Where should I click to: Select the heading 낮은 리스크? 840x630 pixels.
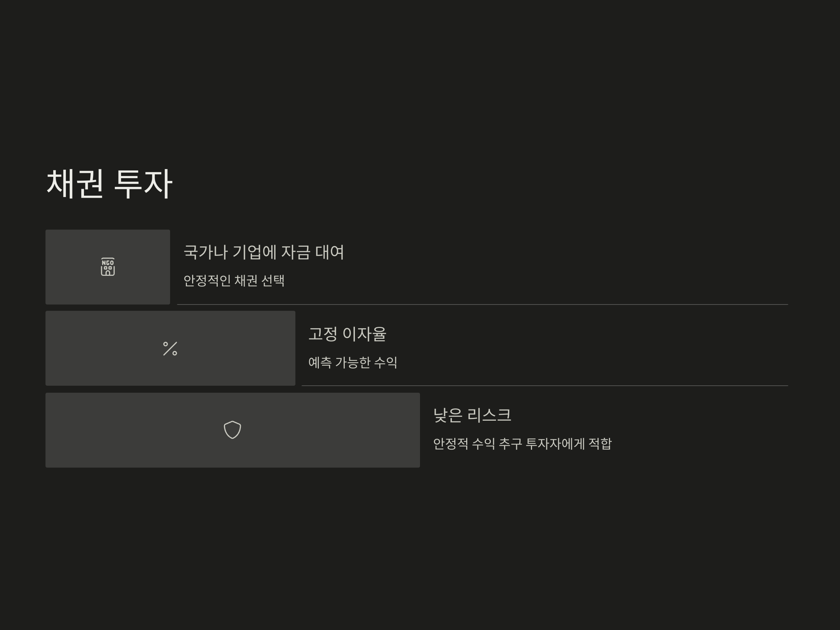[x=472, y=415]
